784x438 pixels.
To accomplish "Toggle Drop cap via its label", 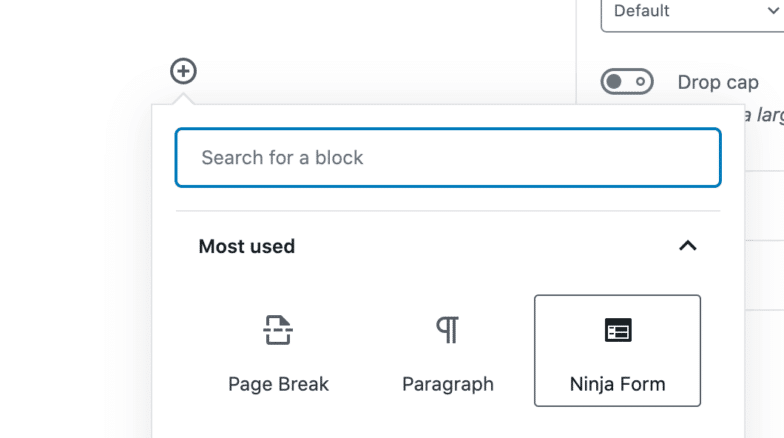I will 711,82.
